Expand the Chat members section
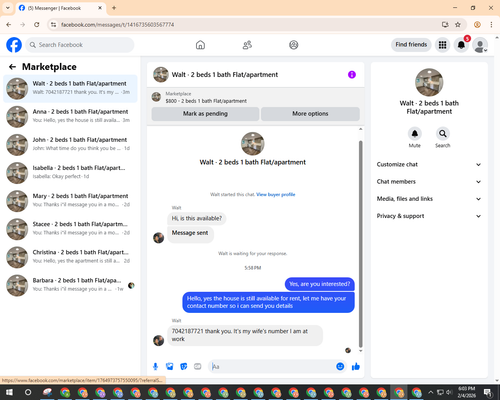The image size is (500, 400). point(429,182)
